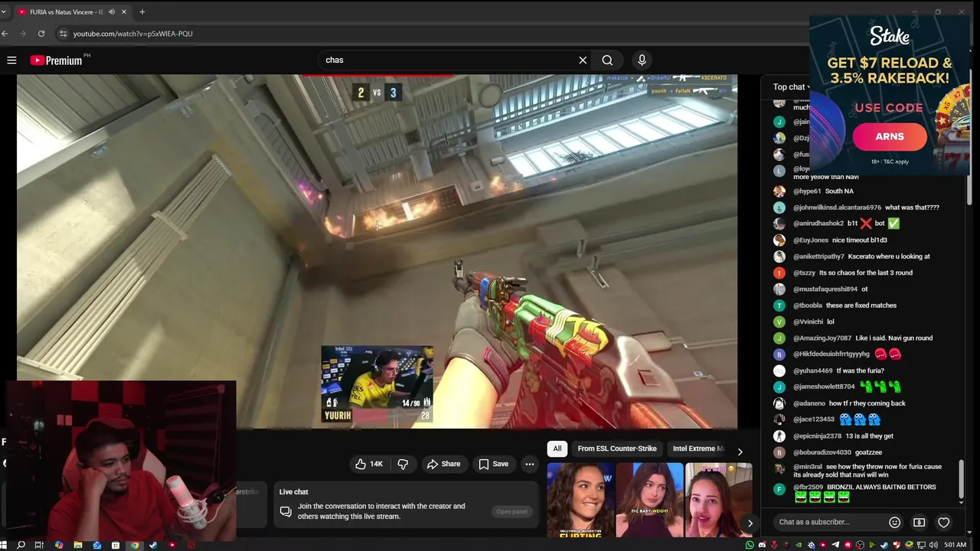Select From ESL Counter-Strike chip

617,448
